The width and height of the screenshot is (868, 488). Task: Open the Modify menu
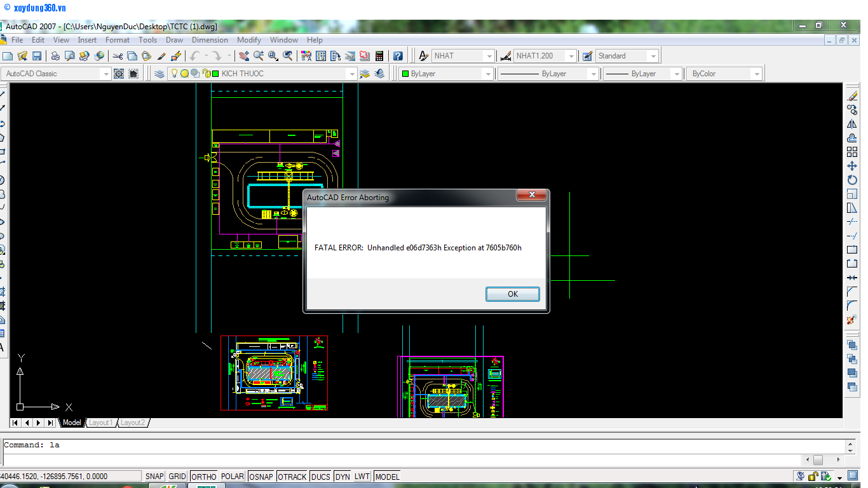249,39
